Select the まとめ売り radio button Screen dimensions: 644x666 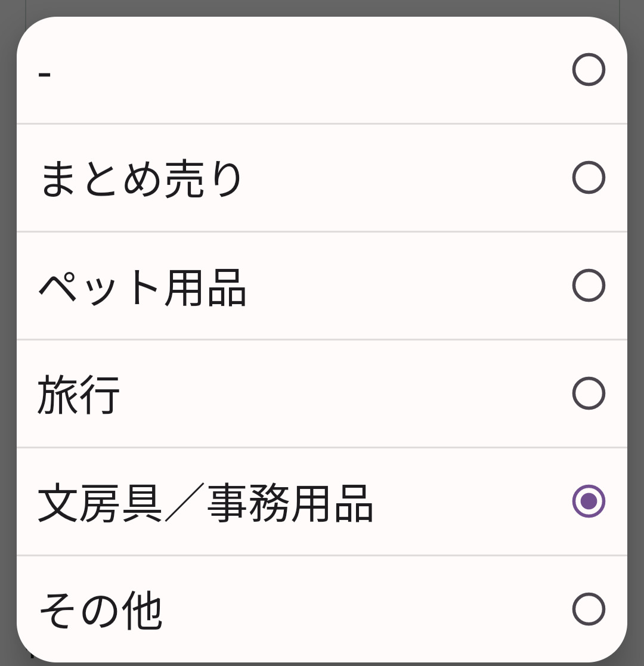tap(589, 178)
